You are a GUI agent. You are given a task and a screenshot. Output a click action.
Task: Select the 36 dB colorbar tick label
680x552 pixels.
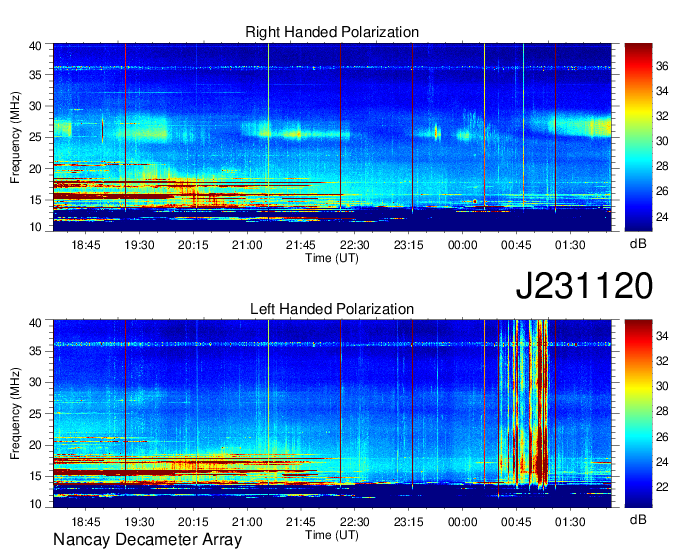(662, 66)
